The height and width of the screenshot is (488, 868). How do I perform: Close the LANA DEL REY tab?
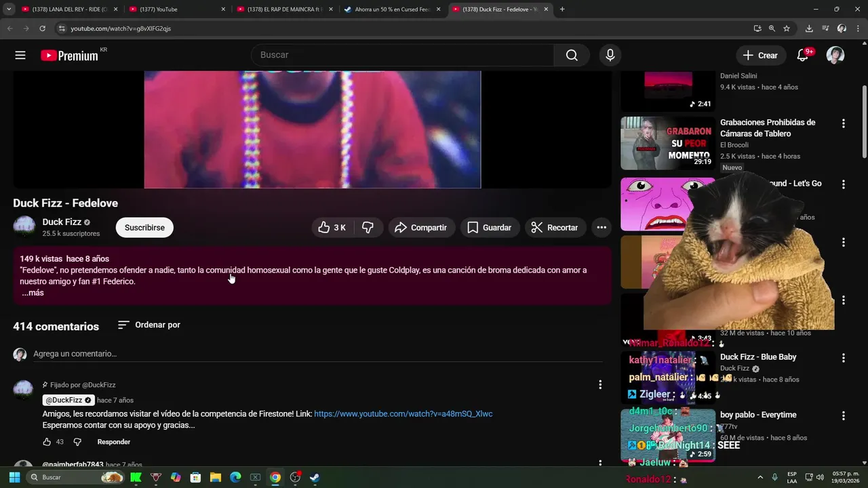tap(115, 9)
